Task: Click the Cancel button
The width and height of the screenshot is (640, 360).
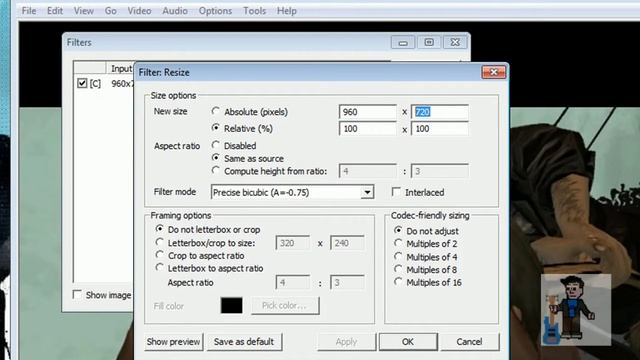Action: point(469,342)
